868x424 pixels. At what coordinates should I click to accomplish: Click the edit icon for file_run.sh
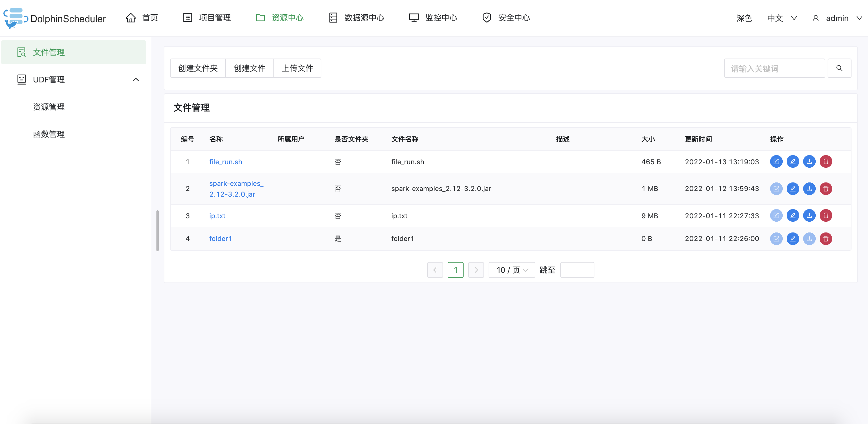point(776,162)
